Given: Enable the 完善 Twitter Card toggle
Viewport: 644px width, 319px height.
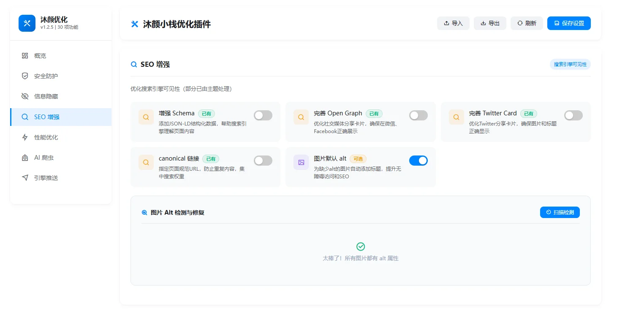Looking at the screenshot, I should (573, 115).
